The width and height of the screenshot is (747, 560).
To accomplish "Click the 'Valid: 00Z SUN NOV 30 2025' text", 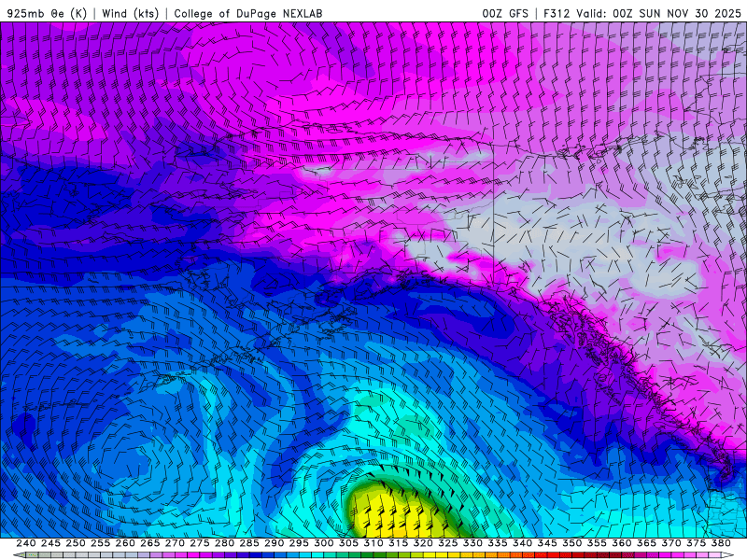I will coord(658,13).
